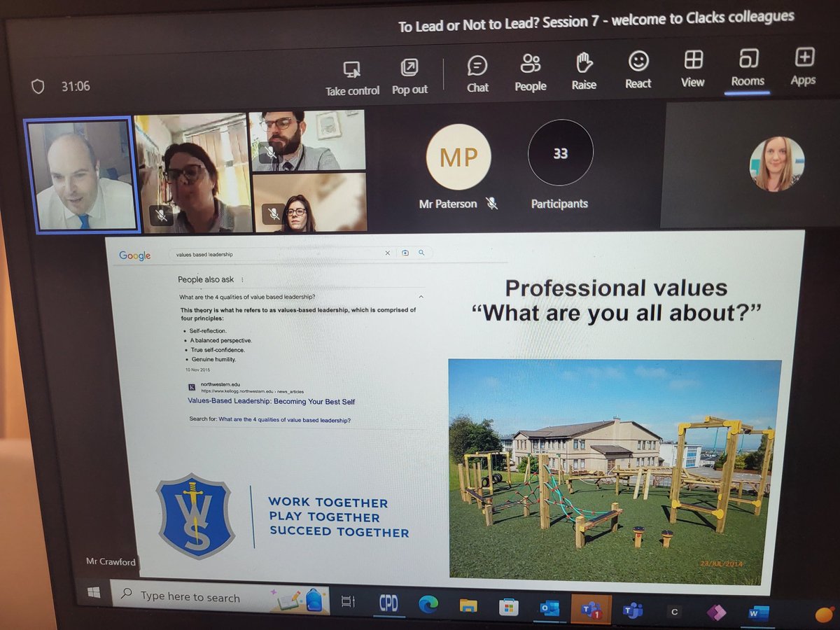Click the Self-reflection bullet point
This screenshot has width=840, height=630.
209,330
